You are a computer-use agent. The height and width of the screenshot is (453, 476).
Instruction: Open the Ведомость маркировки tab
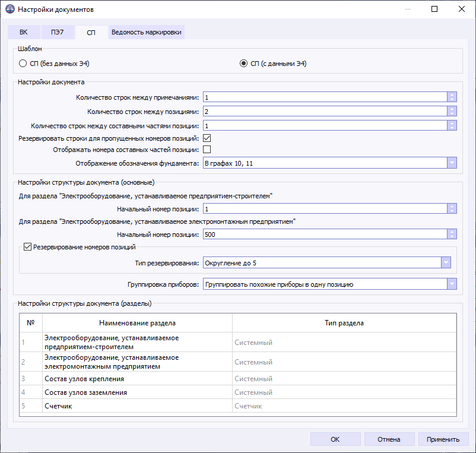tap(147, 32)
